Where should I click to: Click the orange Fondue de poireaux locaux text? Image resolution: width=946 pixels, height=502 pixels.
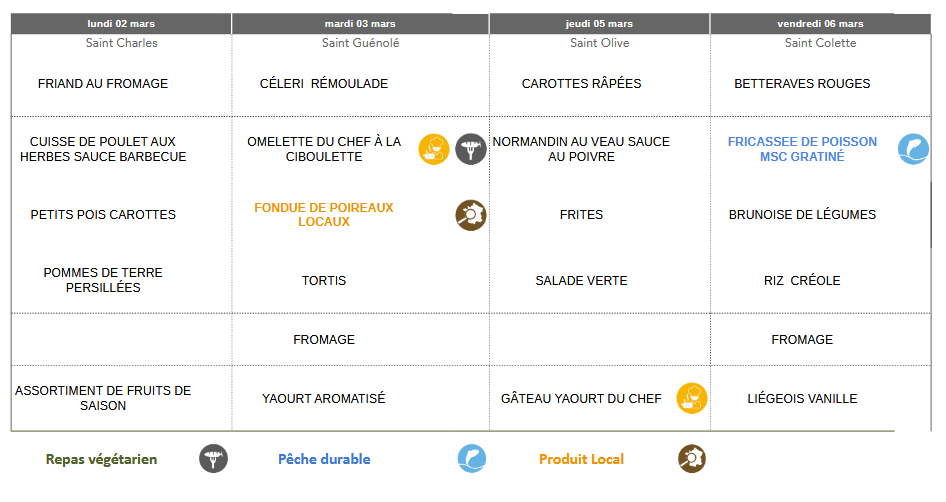click(x=324, y=215)
